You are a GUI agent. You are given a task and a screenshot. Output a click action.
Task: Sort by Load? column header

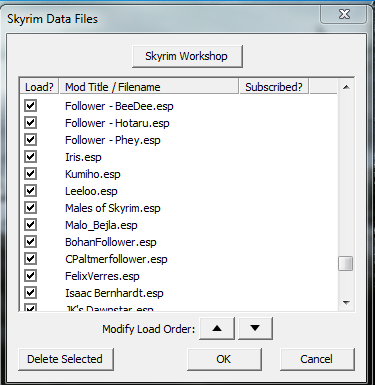39,87
